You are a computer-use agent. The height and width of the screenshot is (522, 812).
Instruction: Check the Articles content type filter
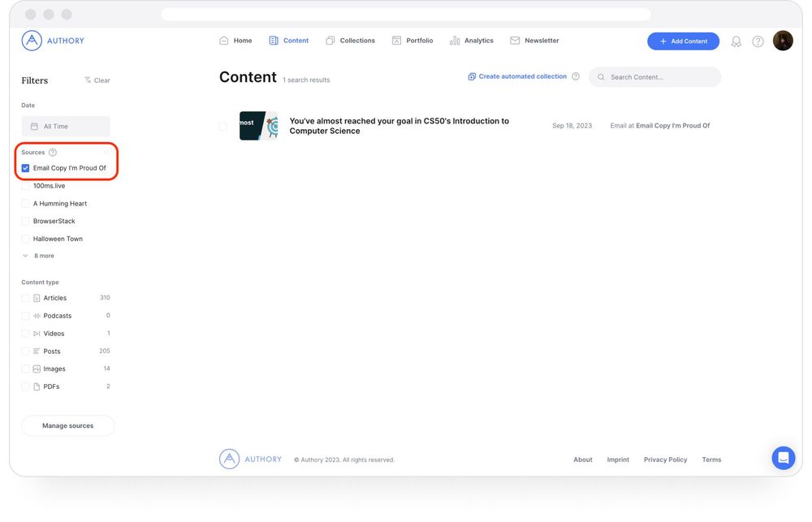(25, 298)
